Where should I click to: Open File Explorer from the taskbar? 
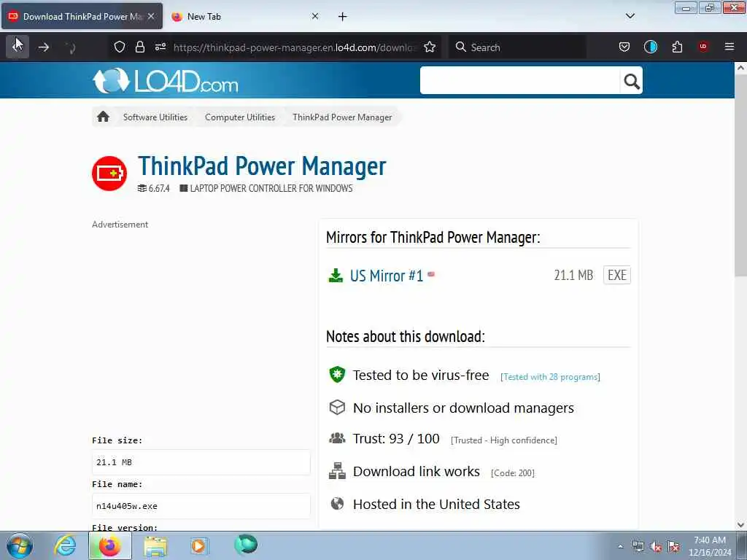coord(155,546)
